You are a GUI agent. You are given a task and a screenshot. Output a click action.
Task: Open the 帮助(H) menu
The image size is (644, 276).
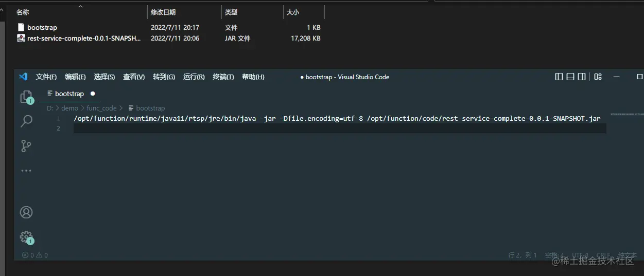pos(253,77)
